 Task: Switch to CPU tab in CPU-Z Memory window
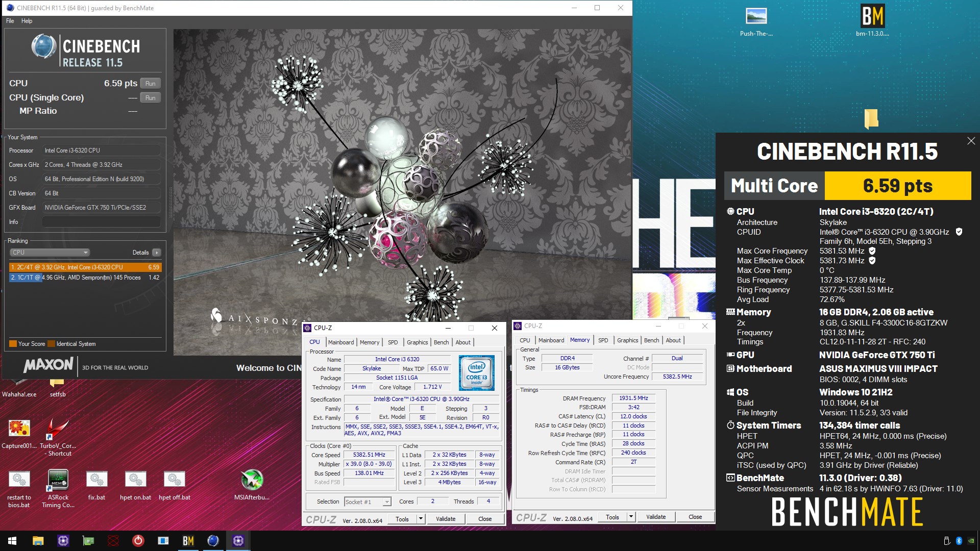click(x=525, y=340)
